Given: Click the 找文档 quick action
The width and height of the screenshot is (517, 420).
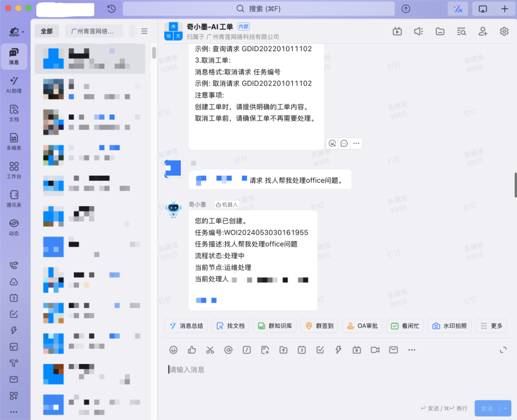Looking at the screenshot, I should [230, 326].
